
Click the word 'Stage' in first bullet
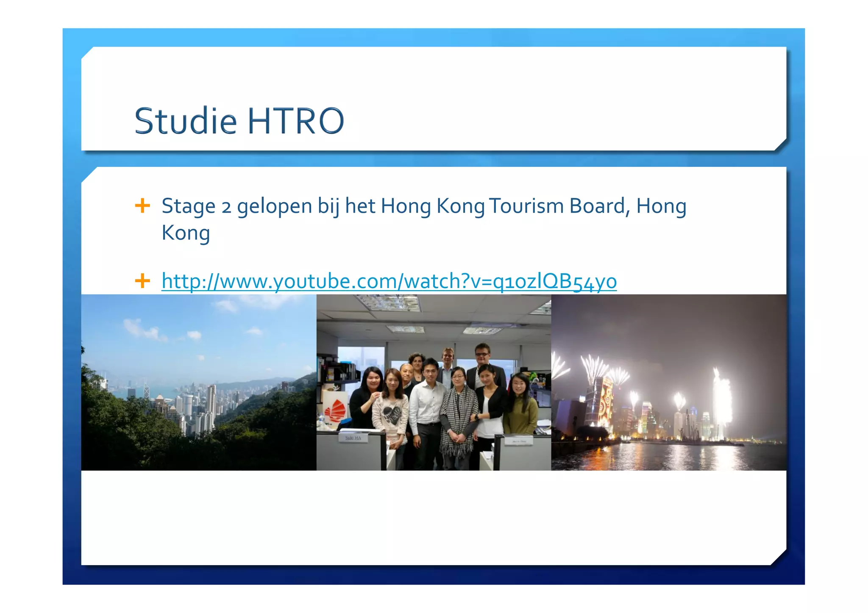(188, 206)
